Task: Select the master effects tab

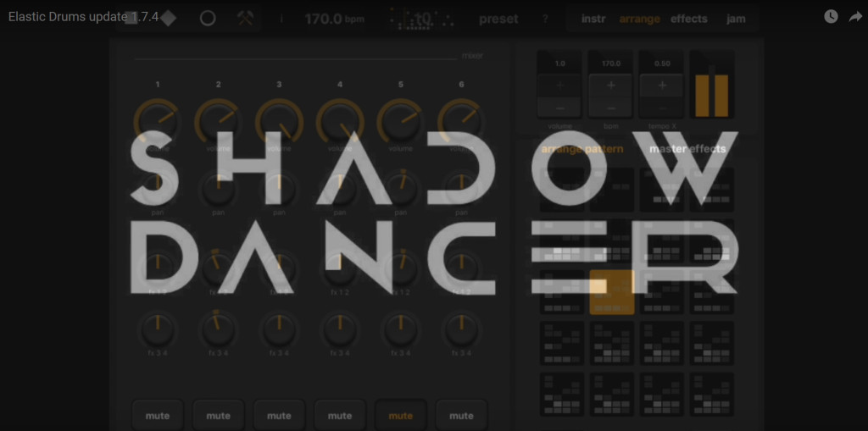Action: pos(687,149)
